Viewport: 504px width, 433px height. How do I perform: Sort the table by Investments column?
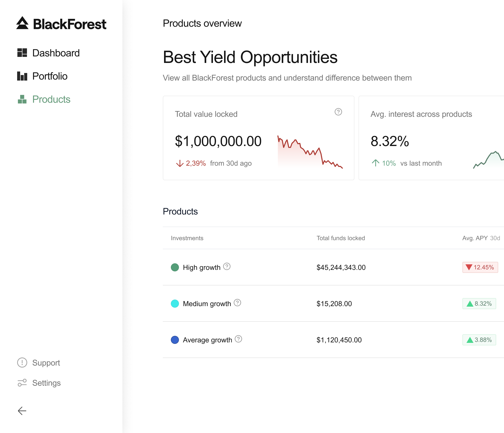tap(187, 238)
